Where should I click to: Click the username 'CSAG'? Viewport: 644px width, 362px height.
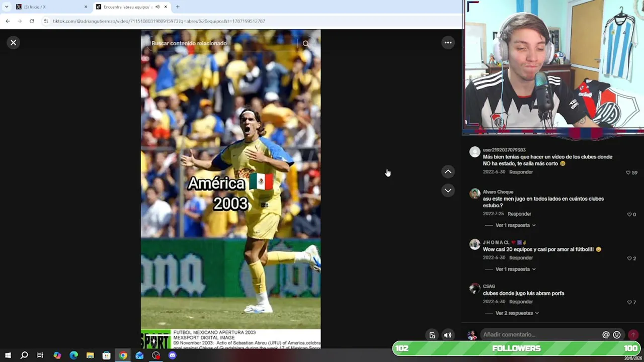(x=489, y=287)
